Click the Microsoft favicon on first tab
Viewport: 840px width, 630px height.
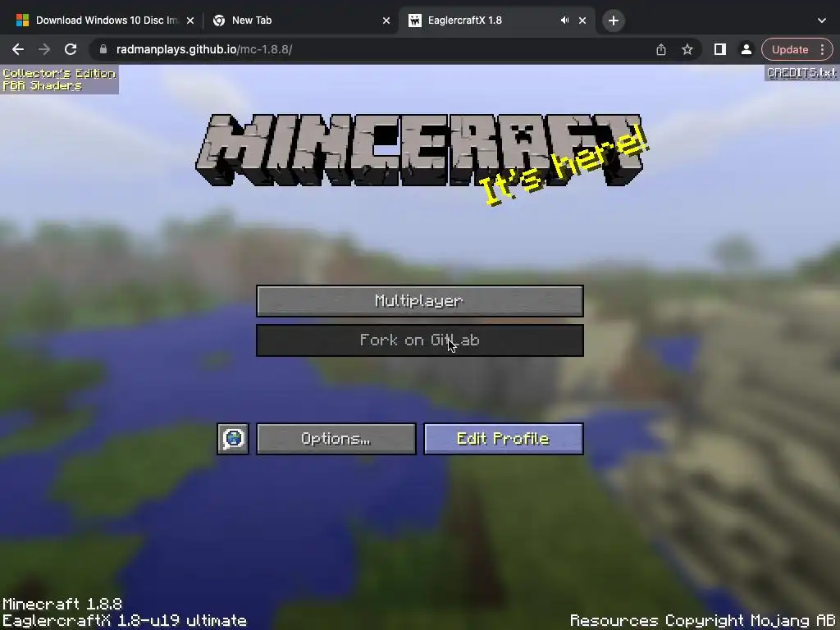point(22,21)
